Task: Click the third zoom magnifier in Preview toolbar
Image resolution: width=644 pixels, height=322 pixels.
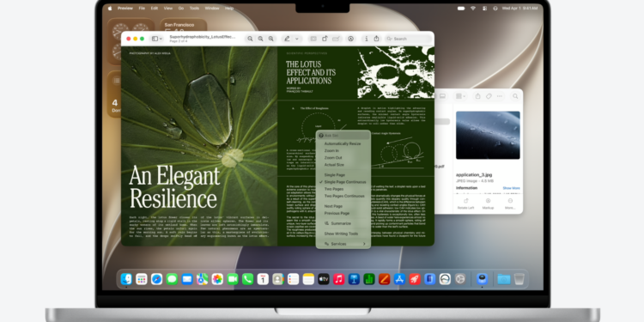Action: [270, 39]
